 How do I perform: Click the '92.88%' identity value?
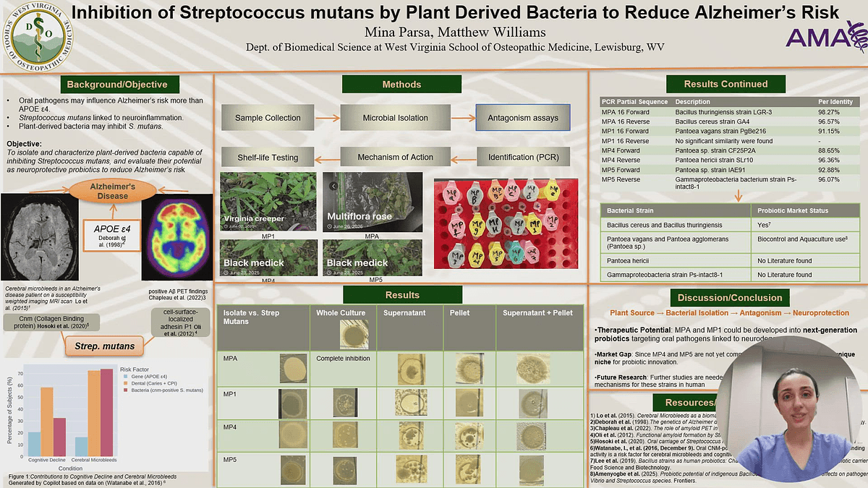[x=829, y=170]
